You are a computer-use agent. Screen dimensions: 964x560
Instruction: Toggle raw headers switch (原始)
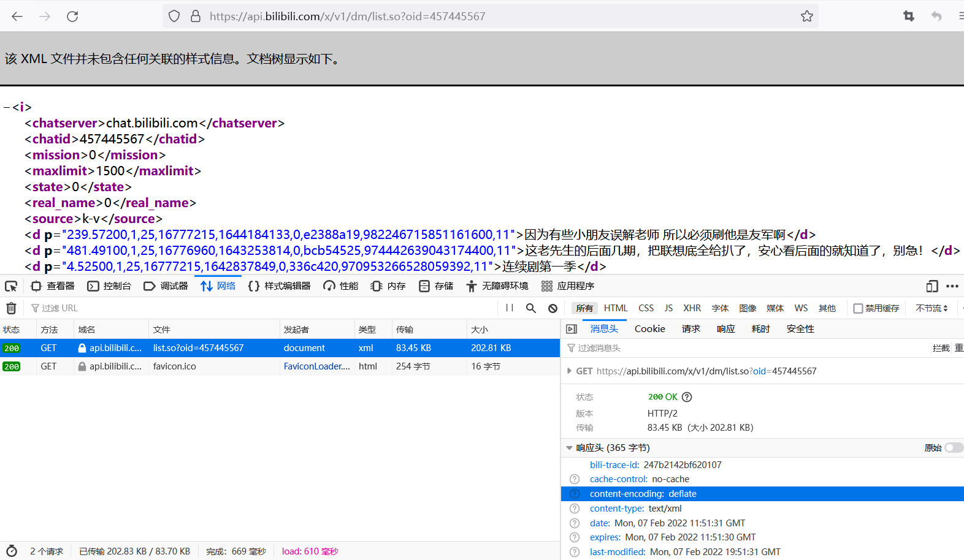(954, 448)
